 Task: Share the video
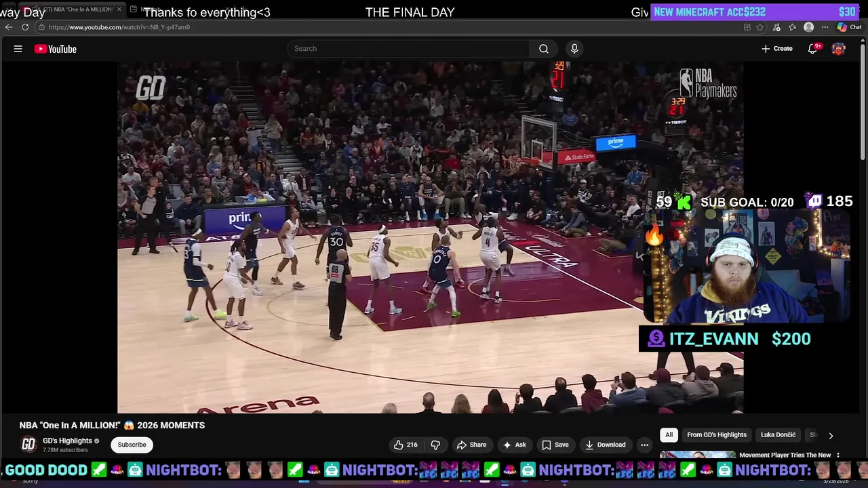[471, 445]
